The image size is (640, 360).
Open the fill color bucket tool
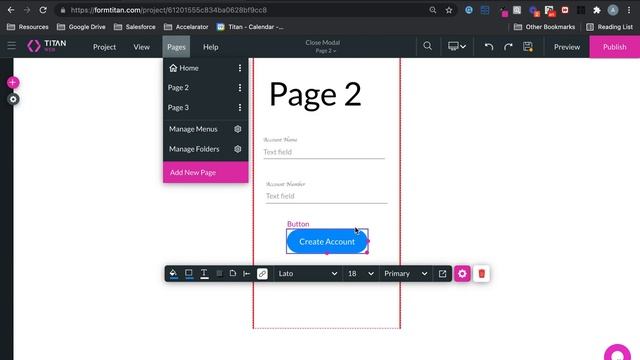[x=173, y=273]
